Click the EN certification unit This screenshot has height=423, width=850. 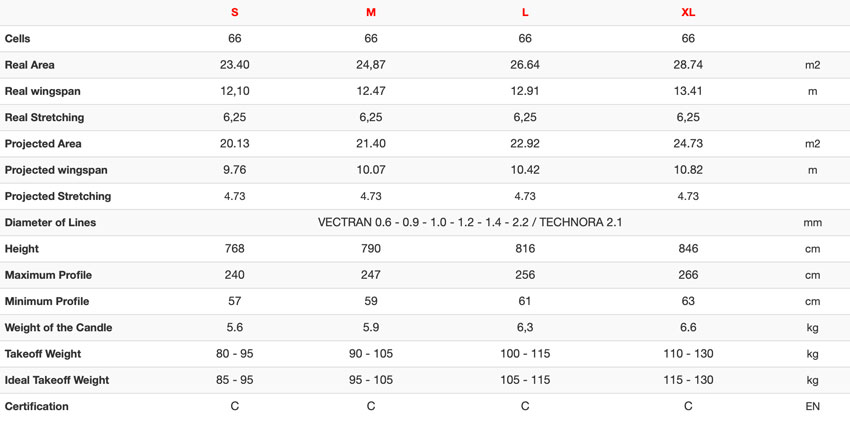pyautogui.click(x=812, y=407)
